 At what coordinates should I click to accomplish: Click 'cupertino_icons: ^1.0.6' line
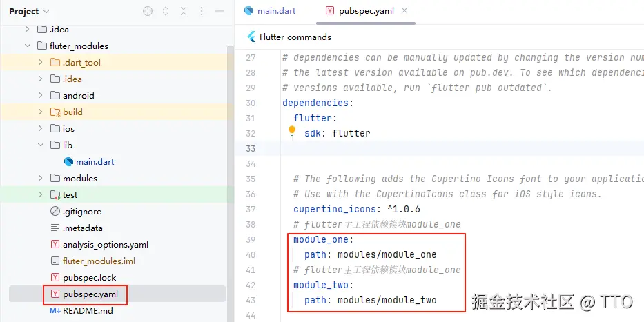tap(356, 209)
